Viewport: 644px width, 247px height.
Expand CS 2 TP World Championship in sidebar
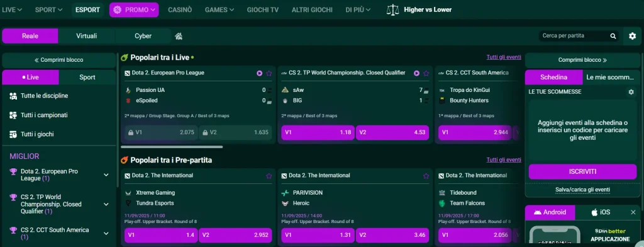click(106, 204)
